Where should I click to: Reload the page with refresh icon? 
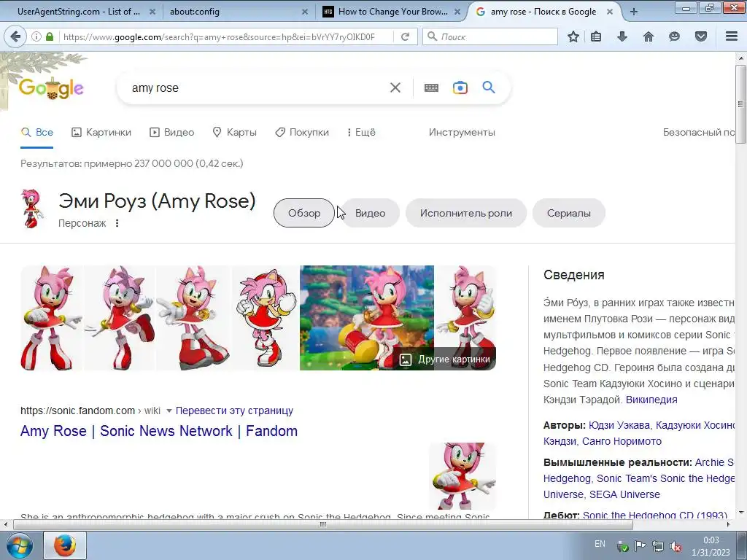[406, 36]
